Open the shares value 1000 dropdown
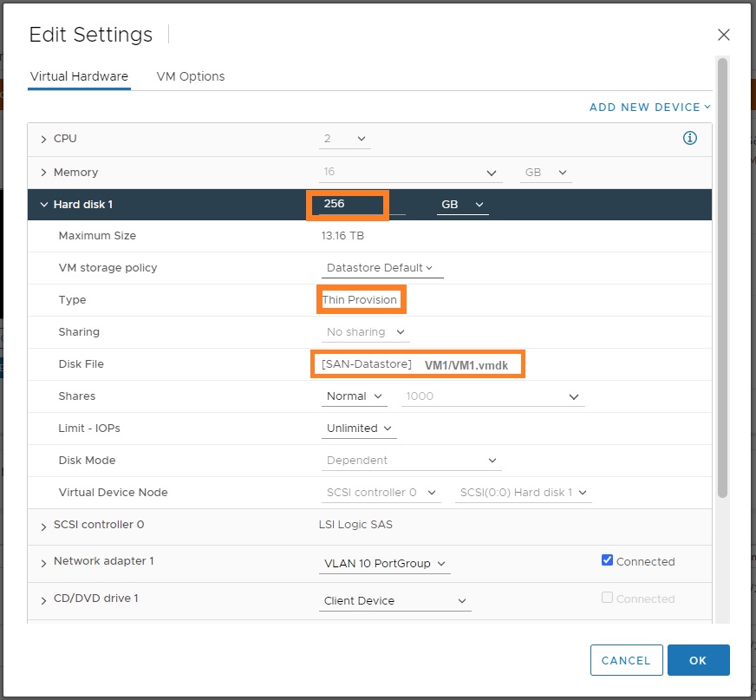756x700 pixels. pyautogui.click(x=492, y=396)
